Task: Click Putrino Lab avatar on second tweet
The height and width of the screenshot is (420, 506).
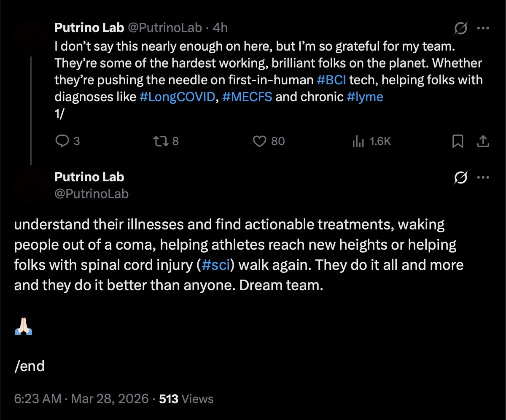Action: (30, 186)
